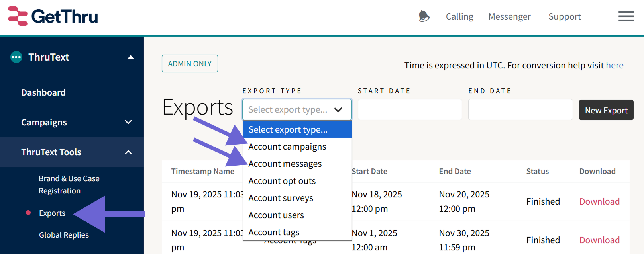Click the 'Nov 1, 2025 12:00 am' cell
Screen dimensions: 644x254
[x=374, y=240]
